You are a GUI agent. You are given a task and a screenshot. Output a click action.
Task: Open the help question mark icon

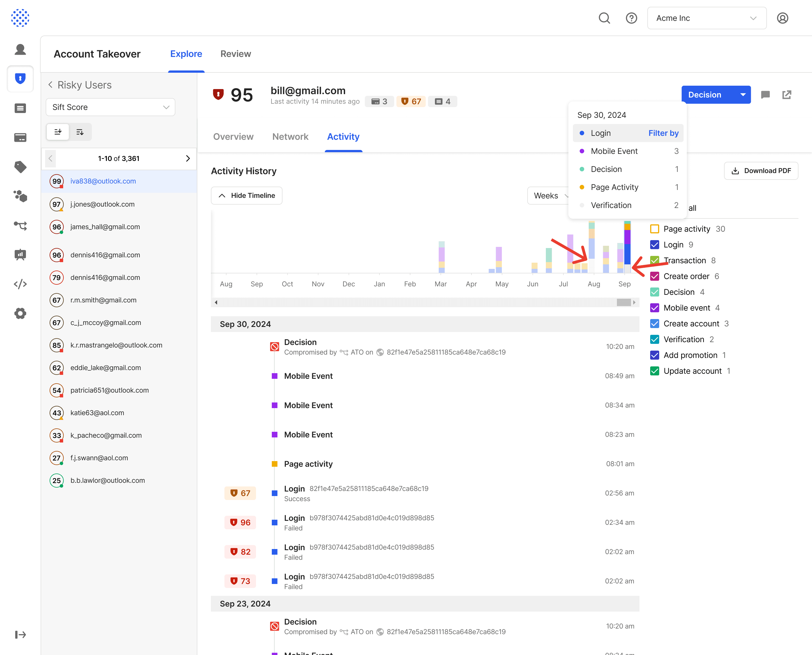tap(631, 18)
